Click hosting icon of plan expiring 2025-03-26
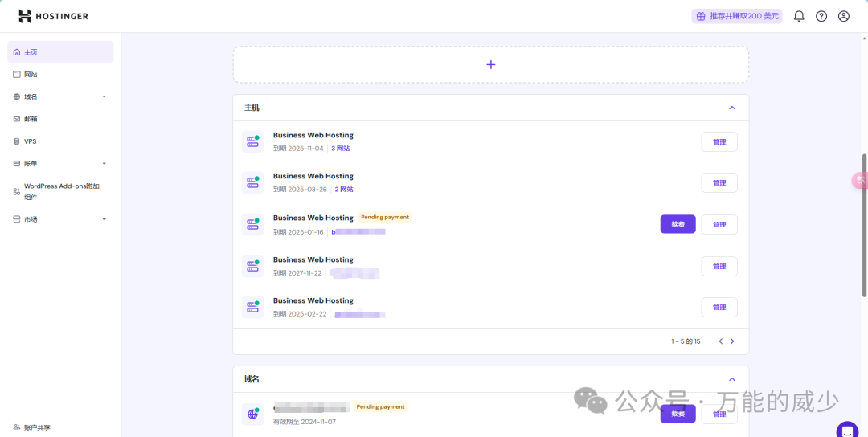The image size is (868, 437). (252, 182)
